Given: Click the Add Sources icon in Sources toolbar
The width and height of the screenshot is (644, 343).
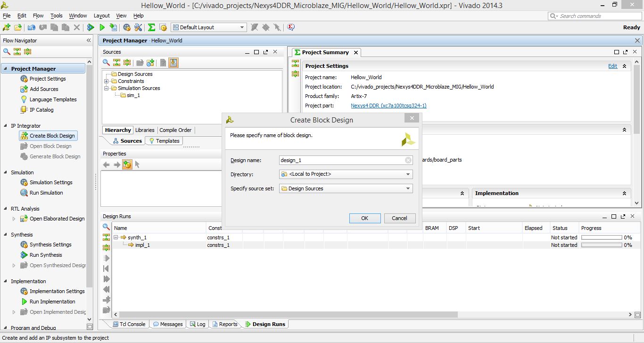Looking at the screenshot, I should coord(150,63).
